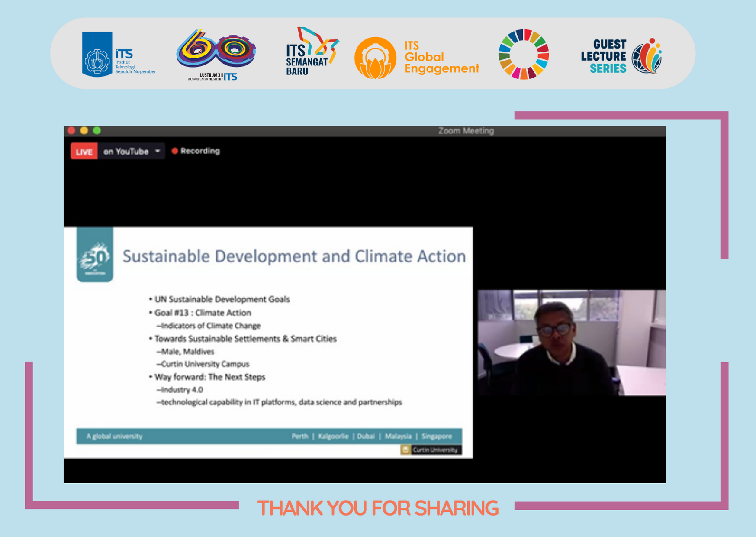This screenshot has width=756, height=537.
Task: Click the Goal #13 : Climate Action bullet
Action: pyautogui.click(x=202, y=313)
